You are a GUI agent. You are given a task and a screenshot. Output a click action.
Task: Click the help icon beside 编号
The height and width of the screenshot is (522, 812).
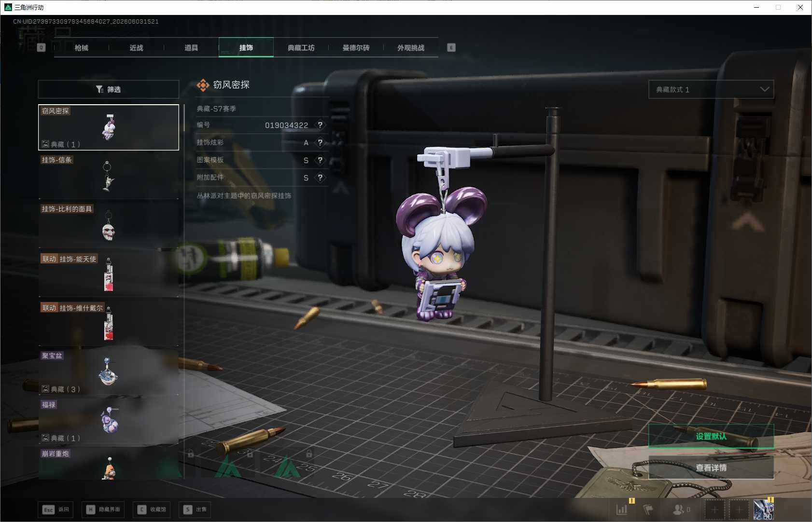tap(320, 125)
